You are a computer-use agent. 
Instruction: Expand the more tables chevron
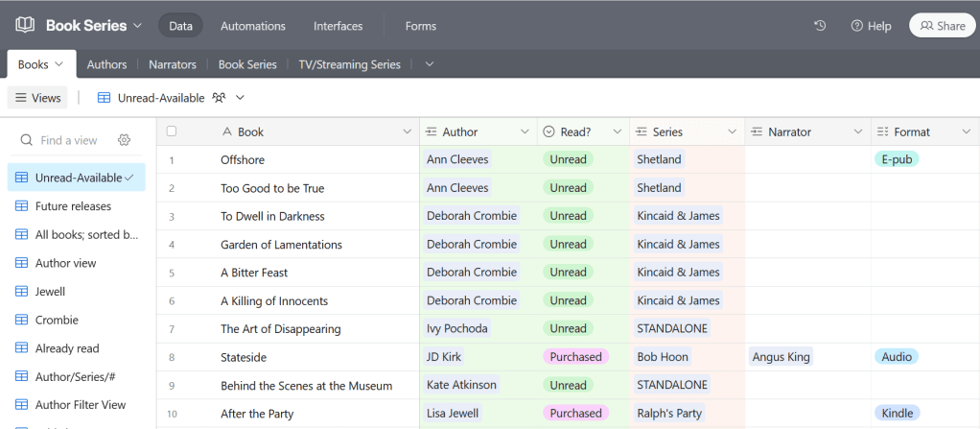(x=429, y=64)
